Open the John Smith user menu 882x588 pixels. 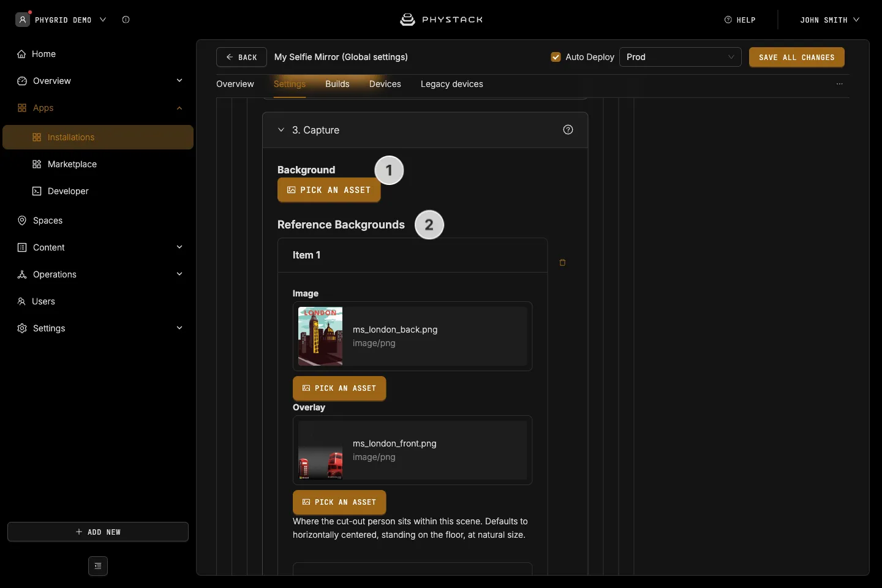(829, 20)
